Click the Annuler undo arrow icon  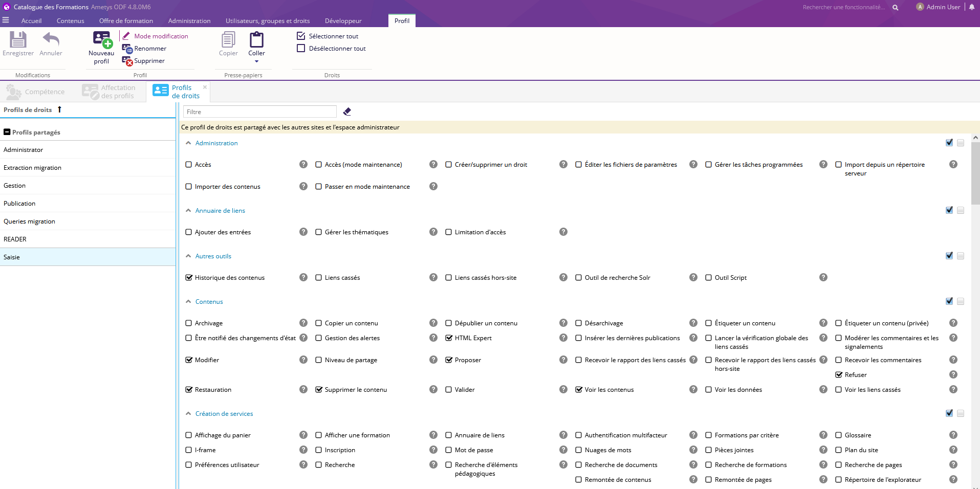click(x=51, y=40)
